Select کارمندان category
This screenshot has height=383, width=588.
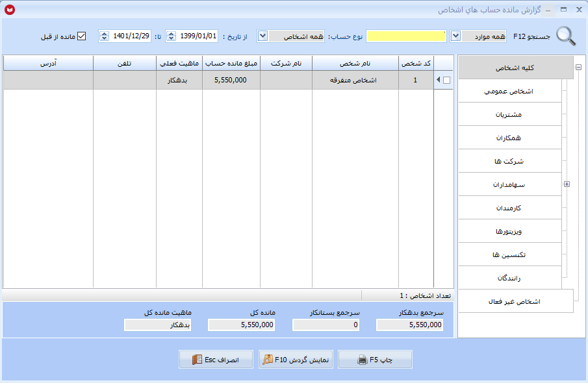[x=509, y=208]
